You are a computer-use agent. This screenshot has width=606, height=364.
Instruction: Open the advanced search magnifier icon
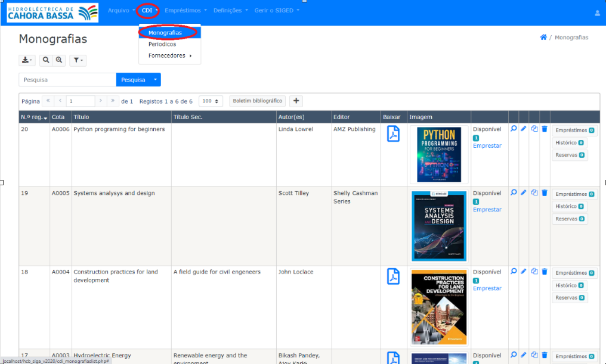[58, 60]
